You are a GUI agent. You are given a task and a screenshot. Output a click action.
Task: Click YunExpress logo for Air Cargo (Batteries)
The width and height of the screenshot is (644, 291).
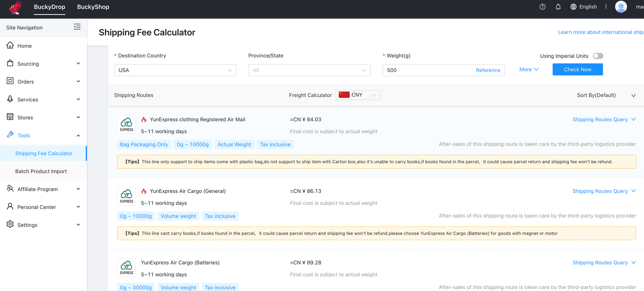(x=127, y=267)
